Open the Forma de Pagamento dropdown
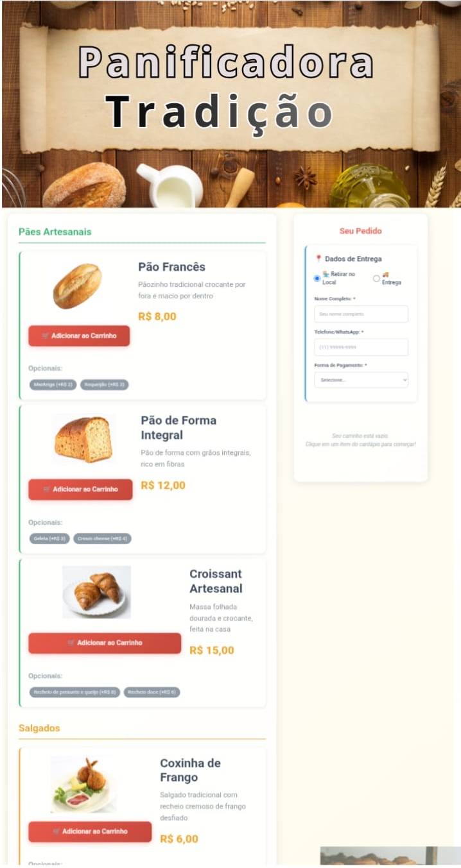This screenshot has width=461, height=868. pos(361,380)
